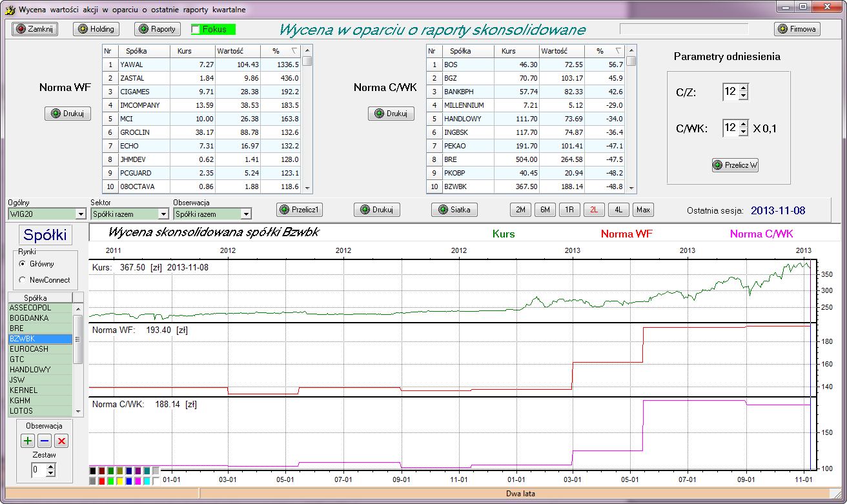Click the application icon in title bar

click(10, 10)
